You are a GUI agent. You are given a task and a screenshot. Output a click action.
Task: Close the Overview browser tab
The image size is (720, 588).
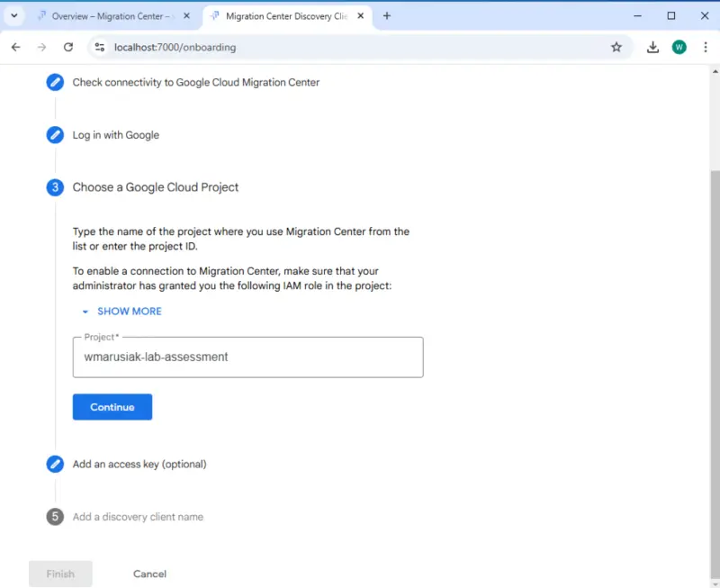(x=186, y=15)
